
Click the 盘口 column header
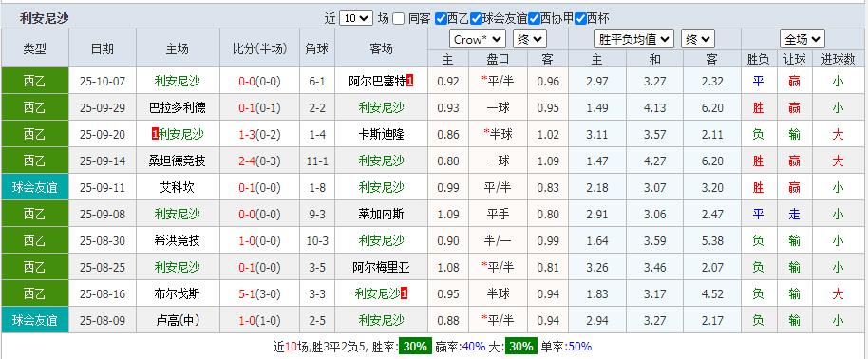[x=499, y=59]
